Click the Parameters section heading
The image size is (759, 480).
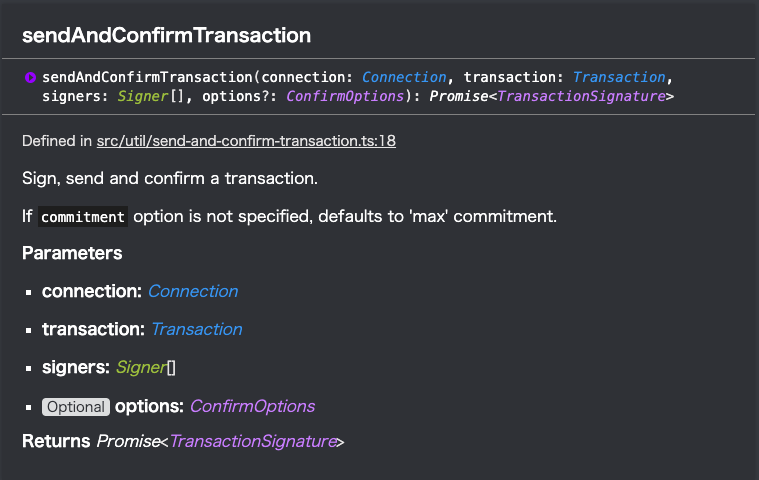(x=72, y=253)
